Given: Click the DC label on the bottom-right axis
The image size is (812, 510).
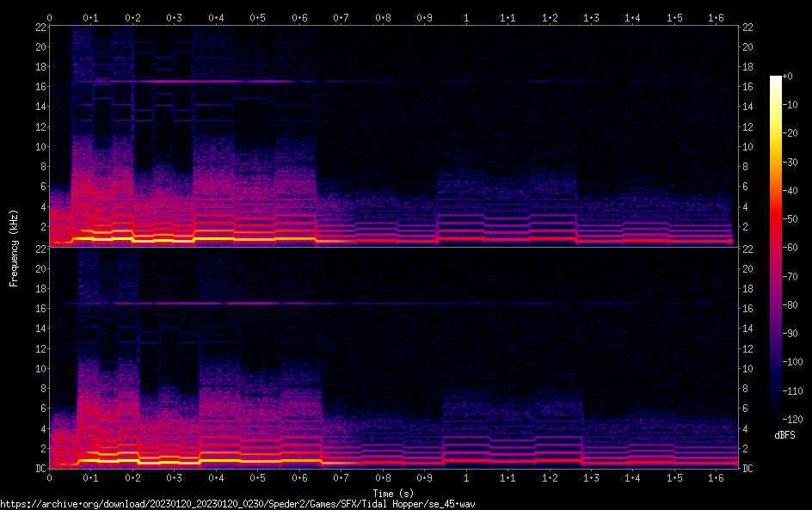Looking at the screenshot, I should pos(748,469).
